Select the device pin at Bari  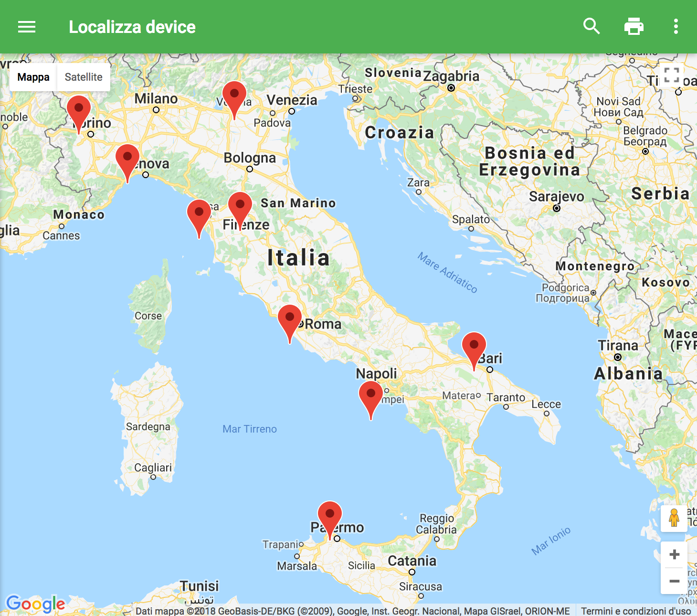(474, 347)
